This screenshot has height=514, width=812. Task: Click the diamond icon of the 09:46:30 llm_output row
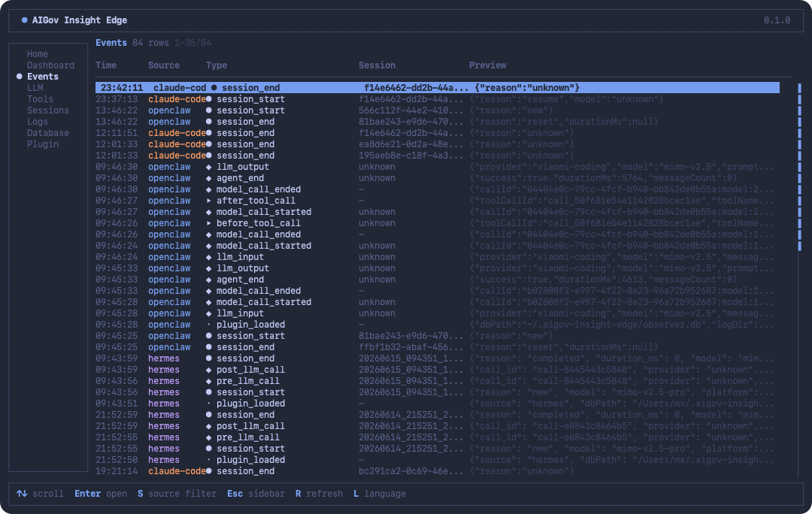click(x=209, y=167)
